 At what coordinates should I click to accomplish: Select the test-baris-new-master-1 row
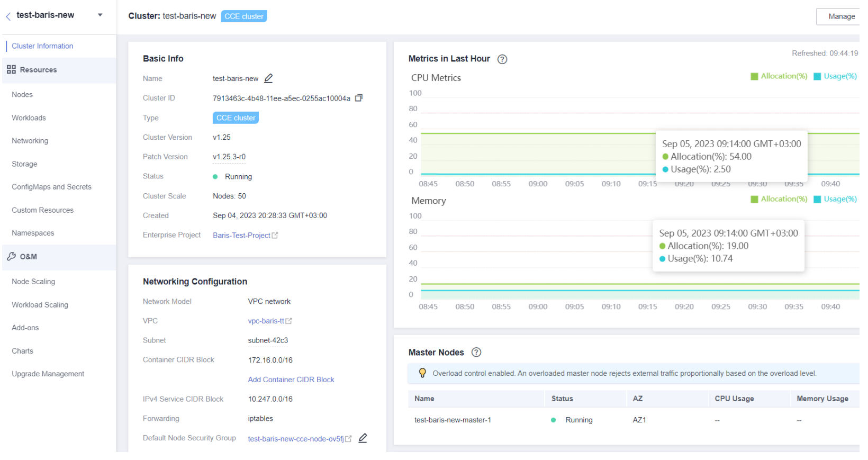[453, 420]
